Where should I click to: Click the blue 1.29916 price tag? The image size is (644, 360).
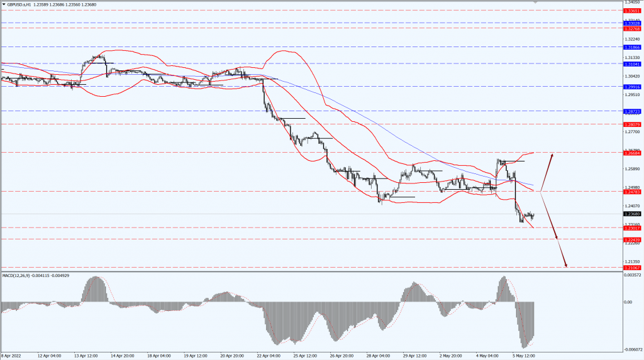[632, 87]
